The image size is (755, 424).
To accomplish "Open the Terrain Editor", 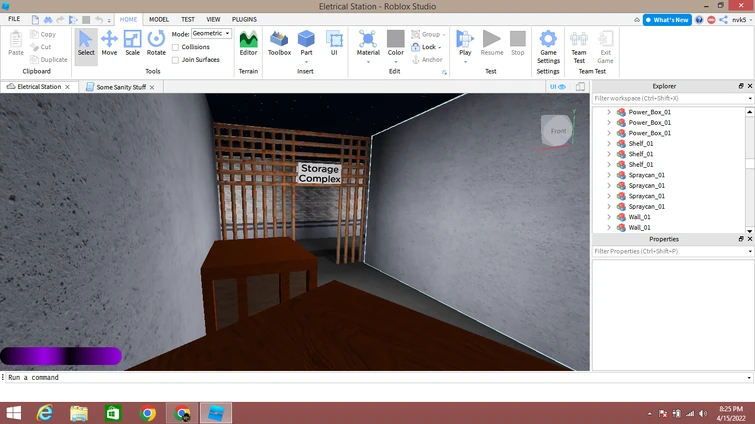I will point(248,43).
